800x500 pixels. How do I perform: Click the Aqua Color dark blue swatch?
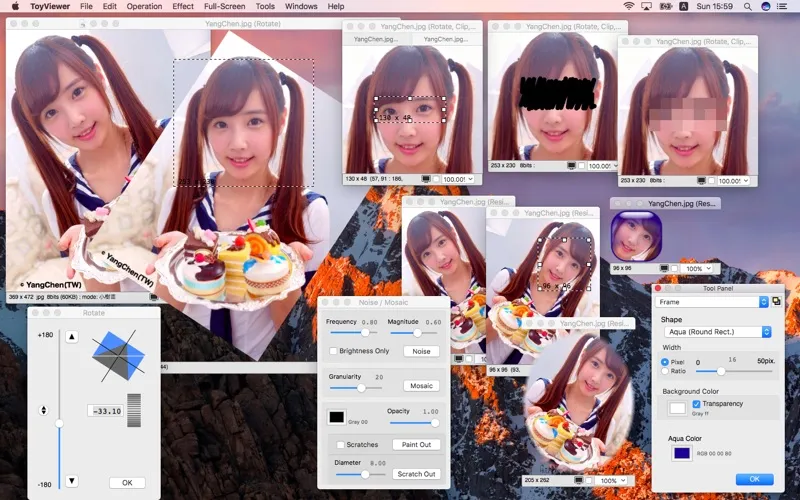(682, 453)
